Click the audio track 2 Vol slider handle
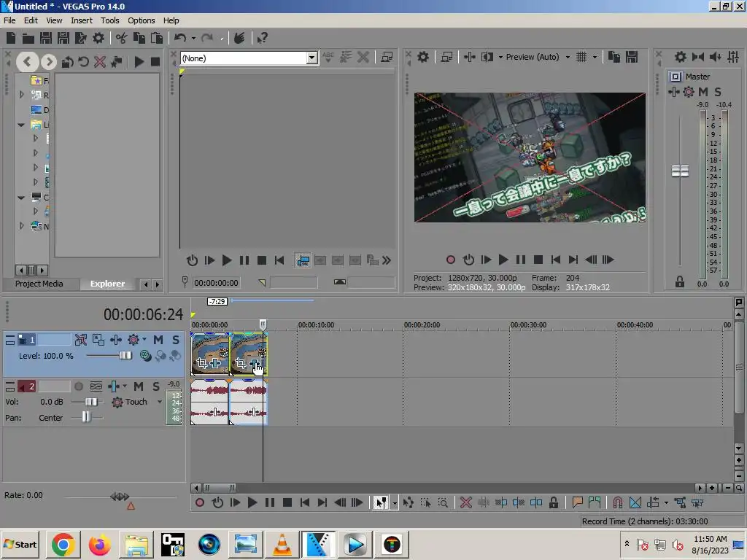747x560 pixels. click(91, 402)
